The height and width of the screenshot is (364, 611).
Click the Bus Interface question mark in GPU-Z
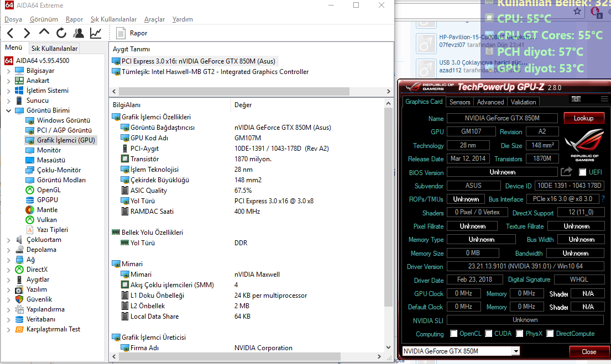[x=603, y=199]
